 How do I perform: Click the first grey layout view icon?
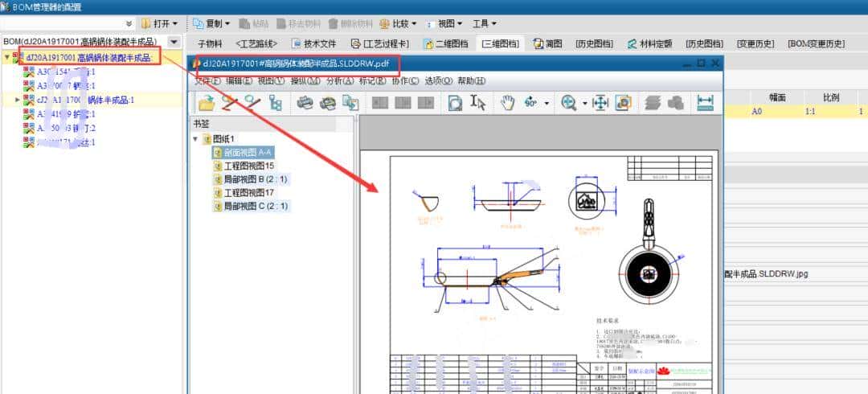[x=379, y=102]
